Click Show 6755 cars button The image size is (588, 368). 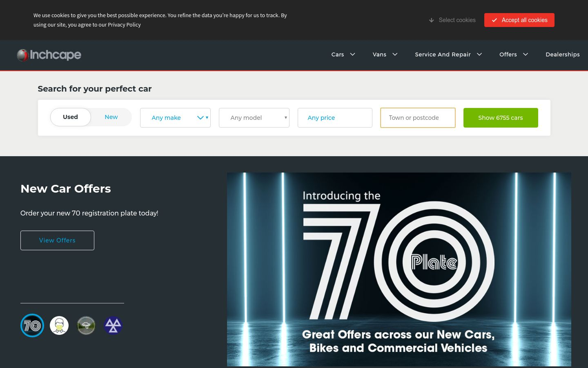pos(501,118)
